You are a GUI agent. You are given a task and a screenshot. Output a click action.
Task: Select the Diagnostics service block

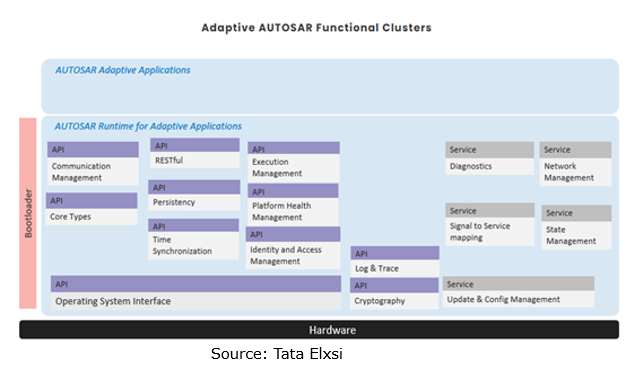(x=489, y=158)
